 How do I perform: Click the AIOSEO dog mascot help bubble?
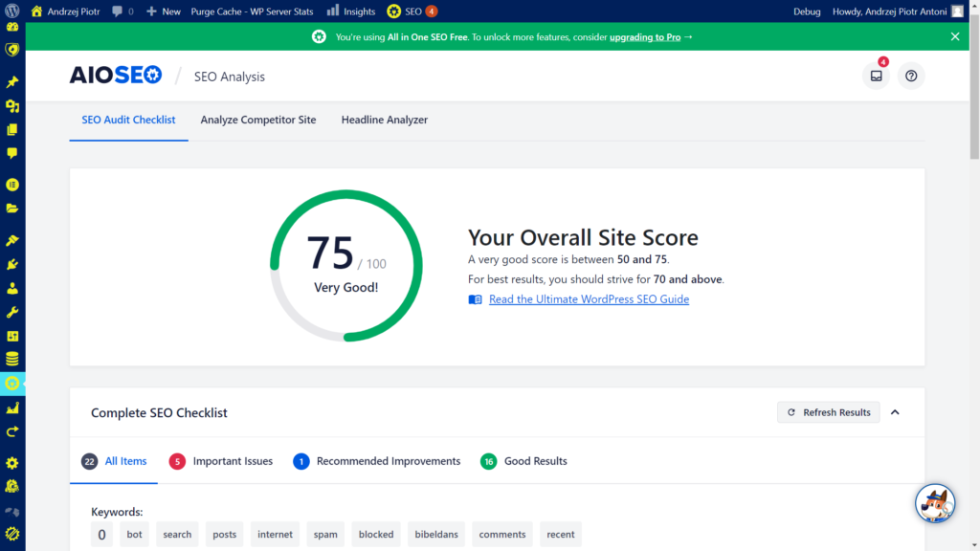click(x=935, y=503)
